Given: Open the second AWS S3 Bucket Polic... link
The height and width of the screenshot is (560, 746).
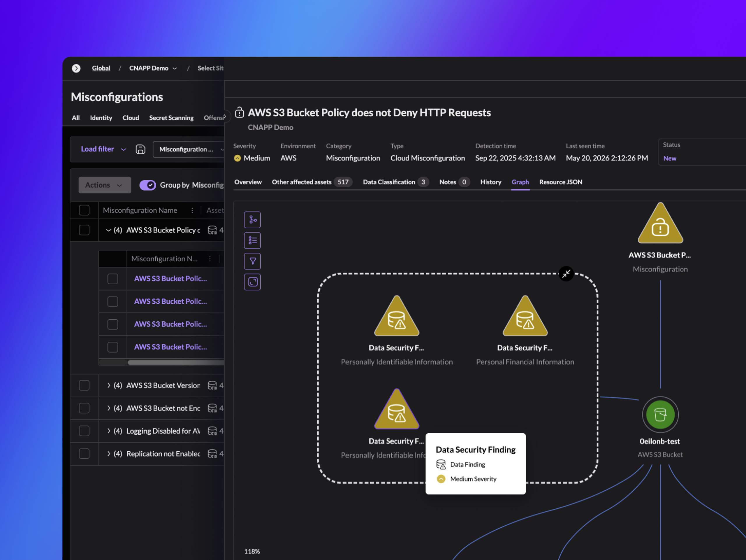Looking at the screenshot, I should click(x=171, y=301).
